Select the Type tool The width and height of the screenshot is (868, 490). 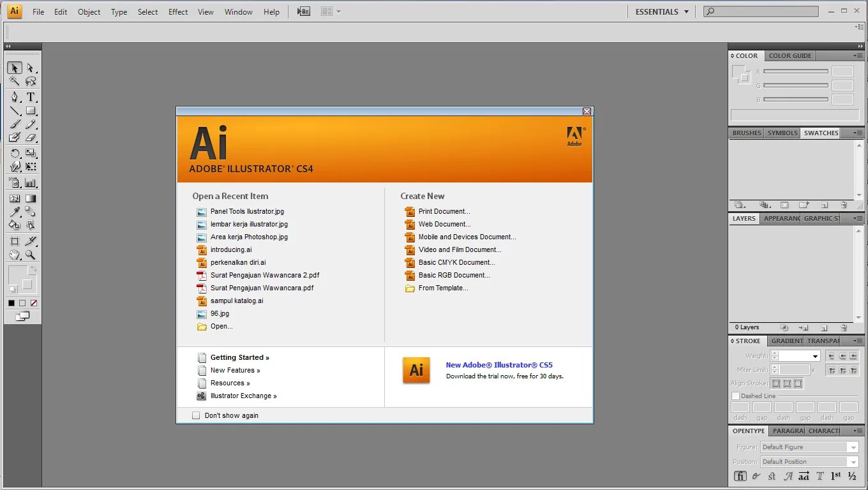pyautogui.click(x=31, y=97)
